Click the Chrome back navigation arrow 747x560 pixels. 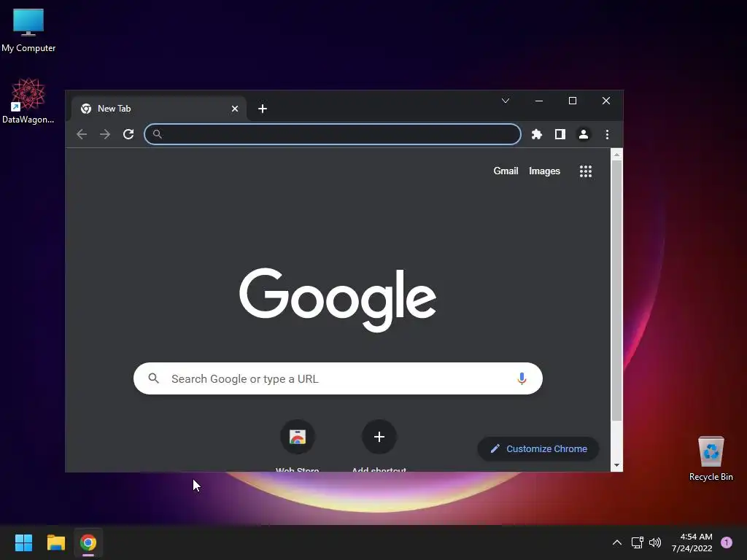tap(82, 134)
